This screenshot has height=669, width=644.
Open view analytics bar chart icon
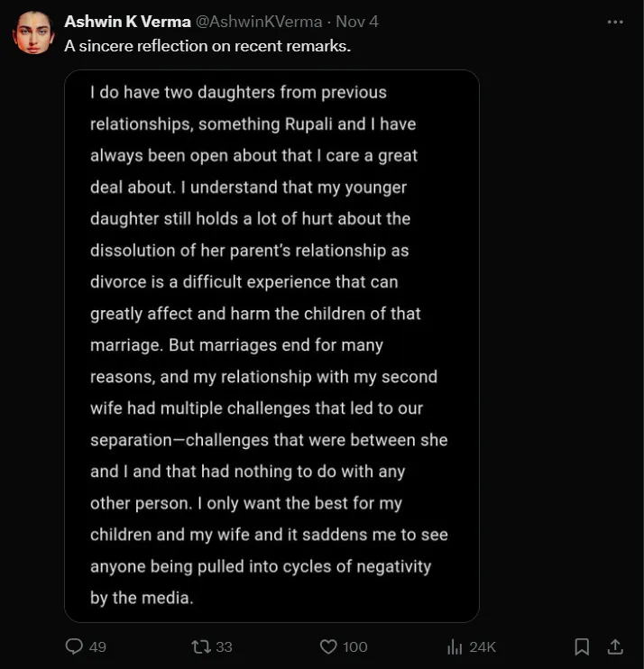click(x=455, y=646)
